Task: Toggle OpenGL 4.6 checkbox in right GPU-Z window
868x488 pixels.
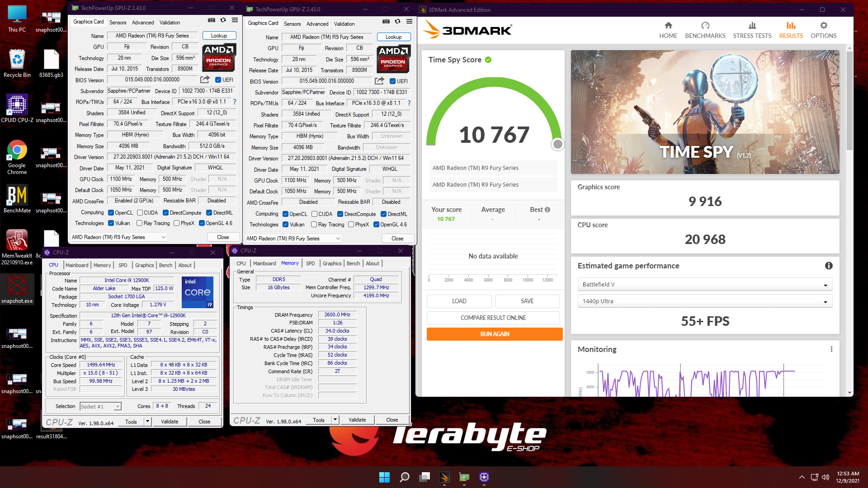Action: tap(376, 225)
